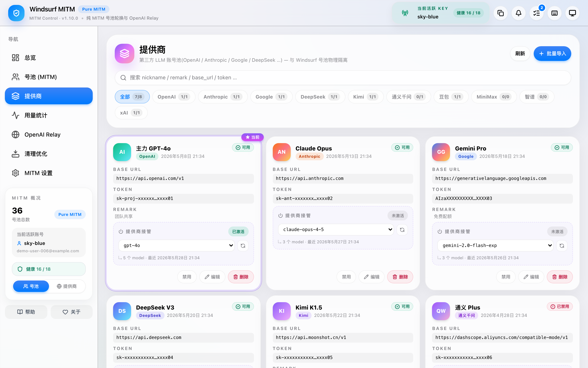Disable the 主力 GPT-4o provider
588x368 pixels.
[187, 277]
